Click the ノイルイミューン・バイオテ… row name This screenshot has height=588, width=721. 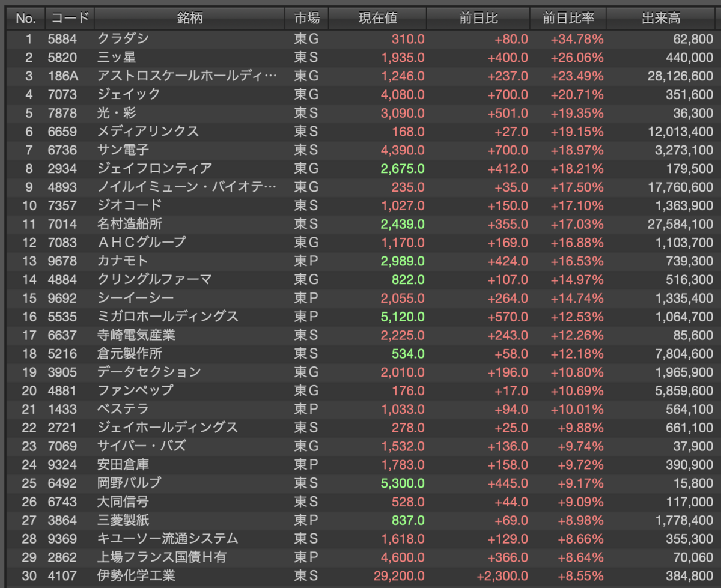tap(187, 187)
